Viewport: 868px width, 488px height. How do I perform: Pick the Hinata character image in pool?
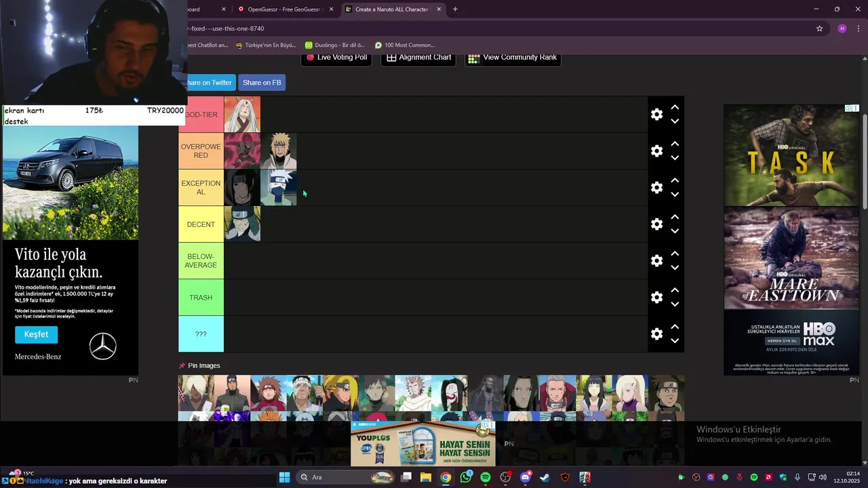(594, 393)
